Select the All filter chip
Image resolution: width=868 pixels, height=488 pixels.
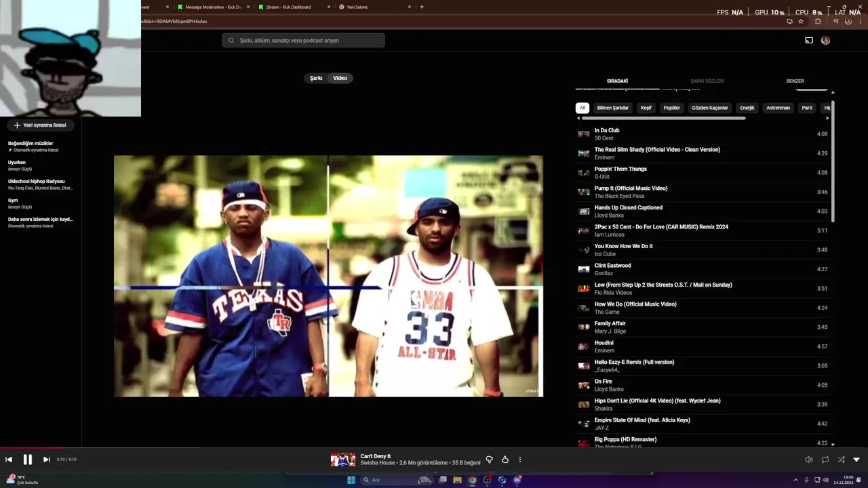tap(582, 108)
